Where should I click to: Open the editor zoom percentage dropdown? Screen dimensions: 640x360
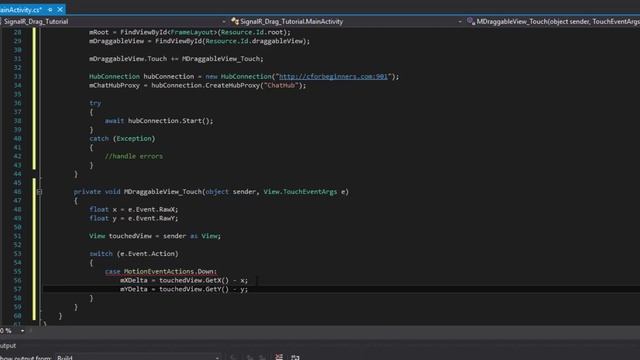click(x=22, y=331)
